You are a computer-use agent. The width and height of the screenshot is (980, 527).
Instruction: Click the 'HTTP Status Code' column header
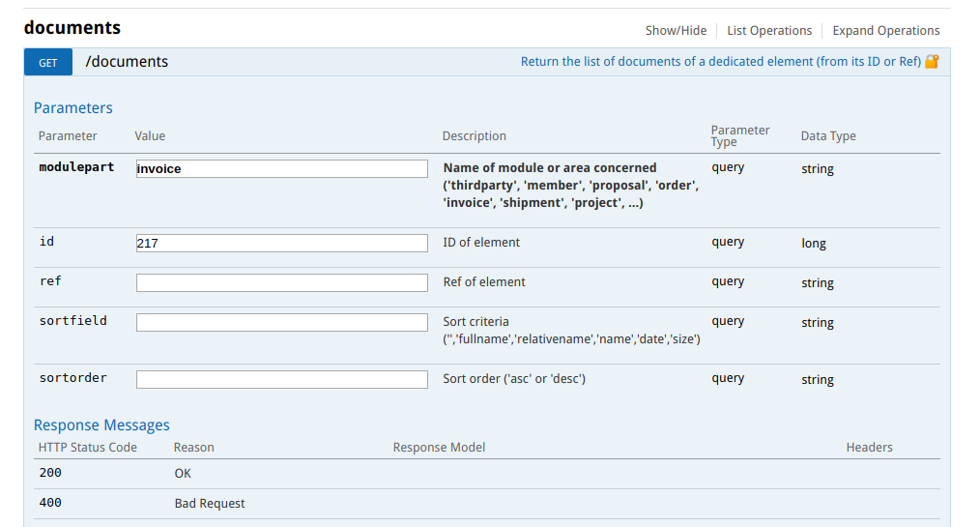tap(88, 447)
